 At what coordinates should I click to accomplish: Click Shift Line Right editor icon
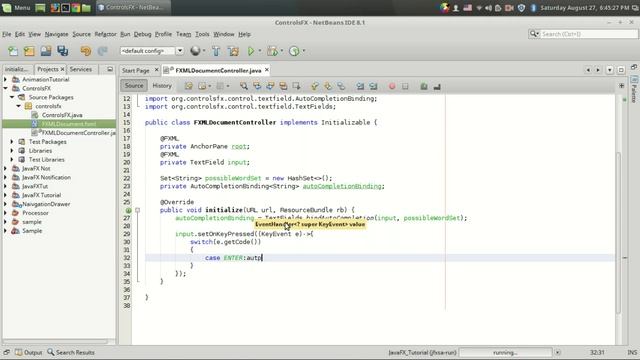click(373, 86)
